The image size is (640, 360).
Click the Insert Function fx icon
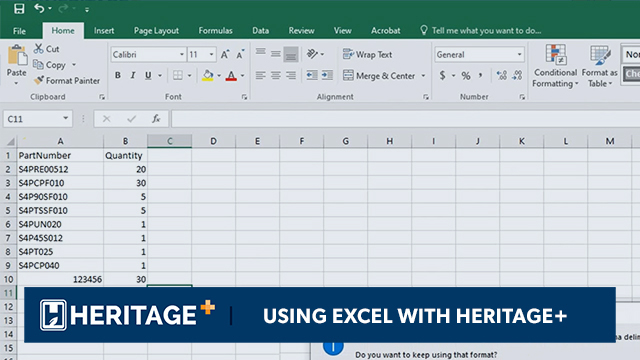point(156,119)
